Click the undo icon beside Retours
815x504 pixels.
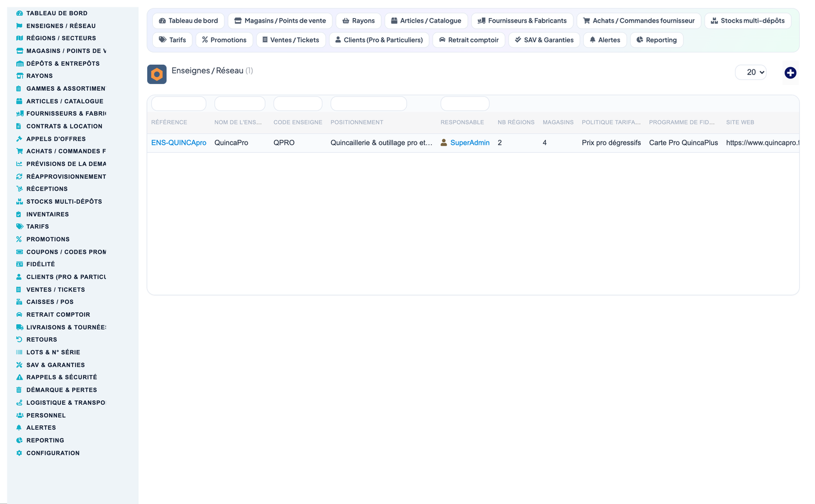pyautogui.click(x=19, y=339)
